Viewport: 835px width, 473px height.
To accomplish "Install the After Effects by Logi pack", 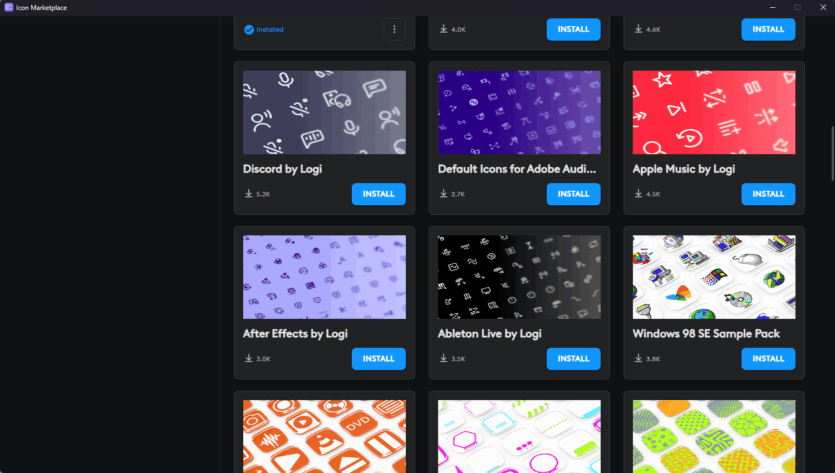I will pos(378,359).
